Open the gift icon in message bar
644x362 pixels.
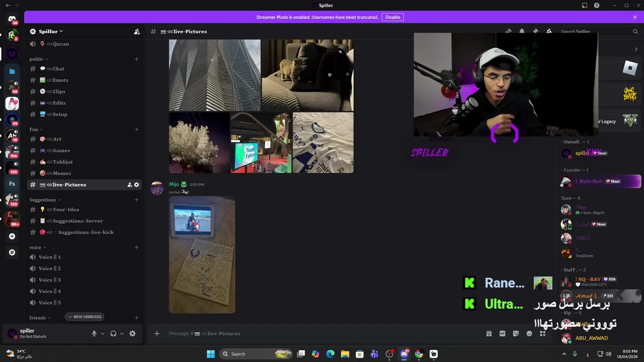coord(489,333)
